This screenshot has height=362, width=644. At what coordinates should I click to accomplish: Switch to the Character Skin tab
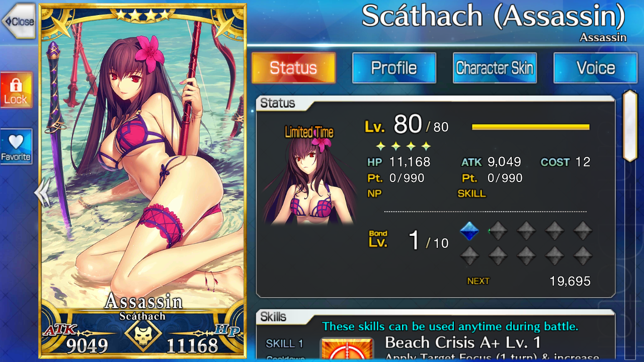495,68
